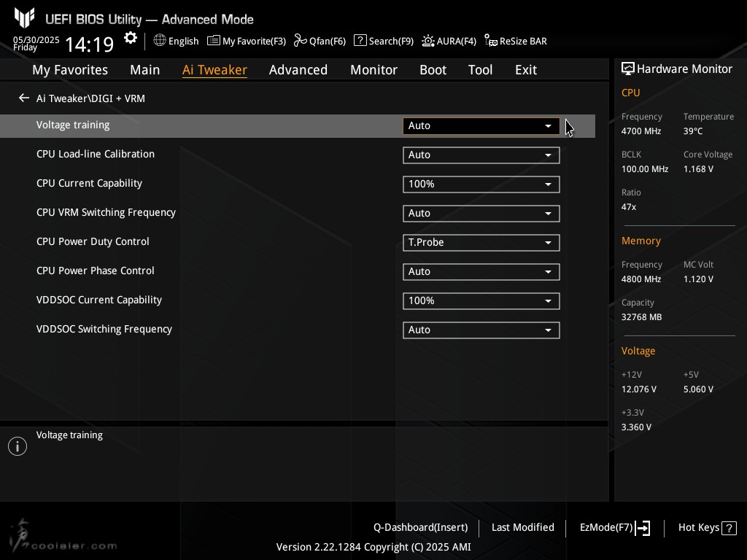Click the 14:19 clock display

pos(89,44)
